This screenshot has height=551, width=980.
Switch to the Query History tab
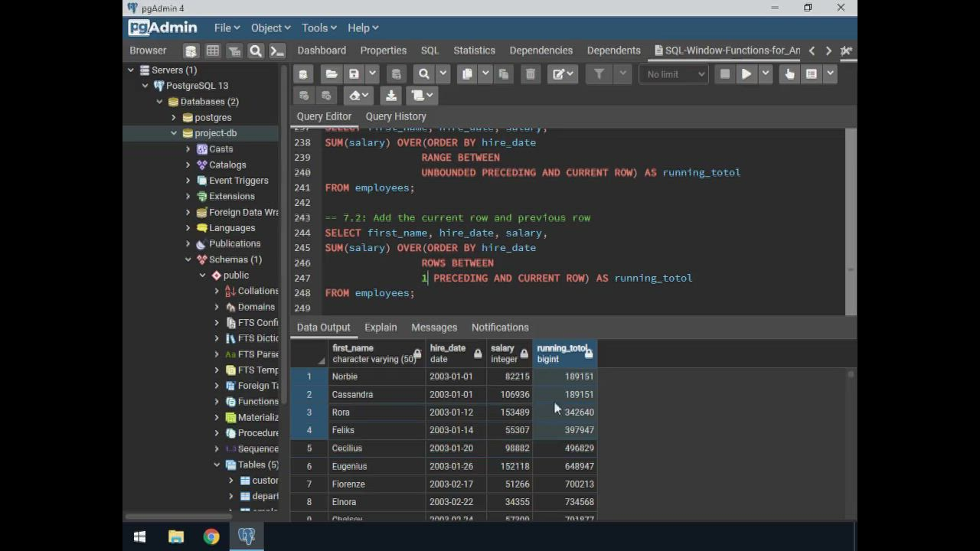coord(395,116)
